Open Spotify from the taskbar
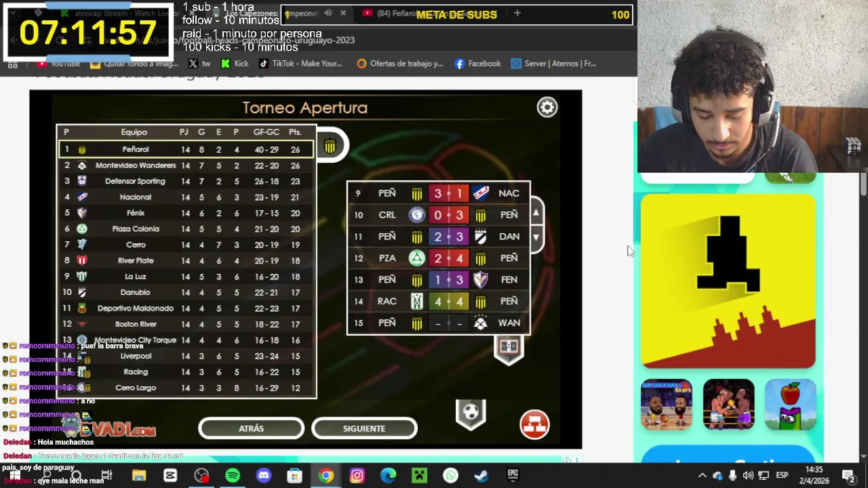Screen dimensions: 868x488 pos(233,476)
